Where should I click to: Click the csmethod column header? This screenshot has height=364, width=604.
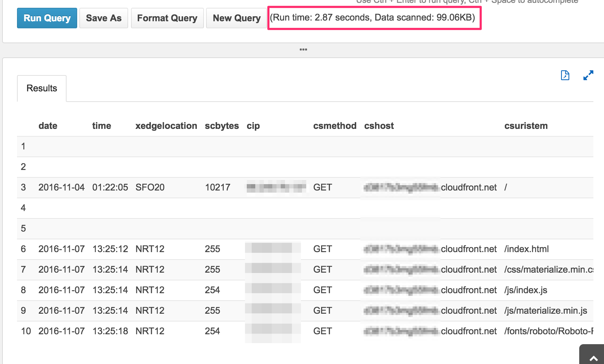coord(334,126)
